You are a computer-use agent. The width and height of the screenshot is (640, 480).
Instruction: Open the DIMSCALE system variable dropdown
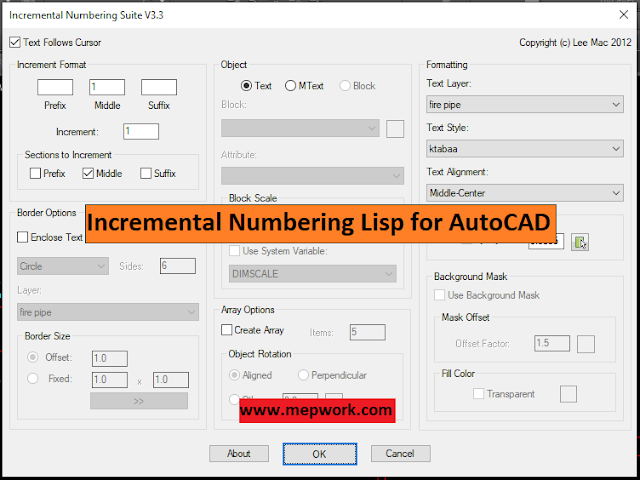click(x=313, y=274)
